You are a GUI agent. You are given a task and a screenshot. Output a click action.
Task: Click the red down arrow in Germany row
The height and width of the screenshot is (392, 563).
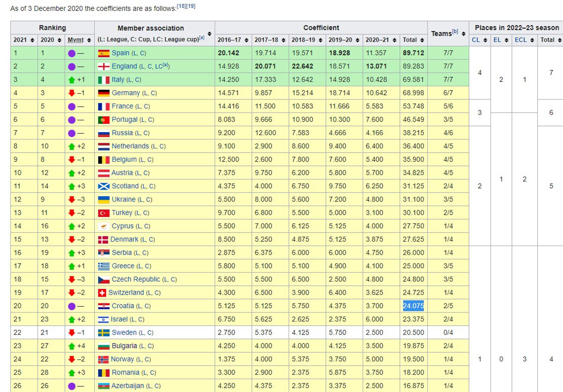pyautogui.click(x=72, y=93)
